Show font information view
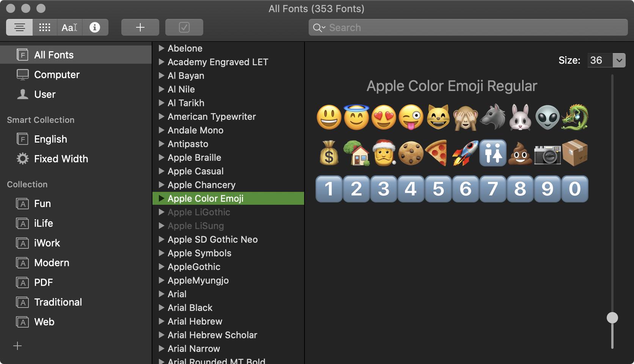The height and width of the screenshot is (364, 634). tap(95, 27)
